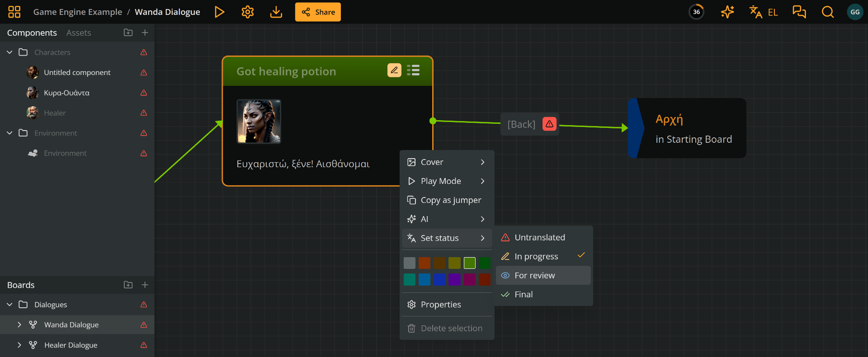868x357 pixels.
Task: Open the dashboard grid icon
Action: tap(14, 12)
